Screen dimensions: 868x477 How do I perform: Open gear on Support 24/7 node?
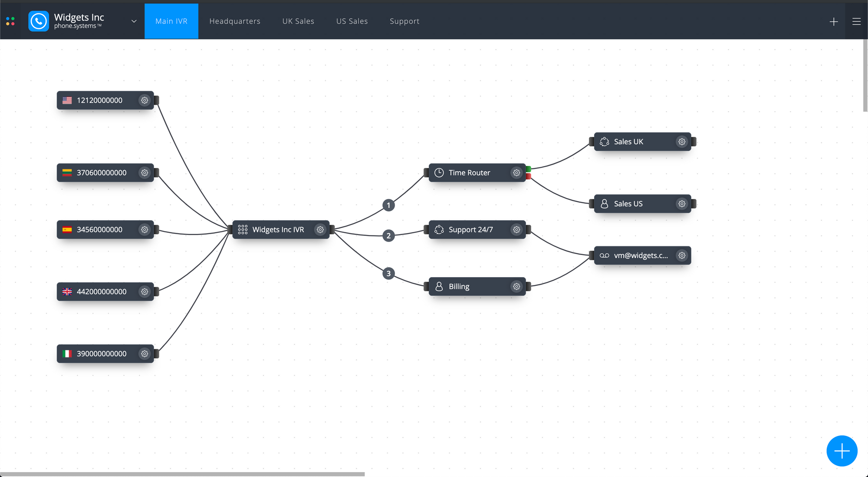pos(516,229)
